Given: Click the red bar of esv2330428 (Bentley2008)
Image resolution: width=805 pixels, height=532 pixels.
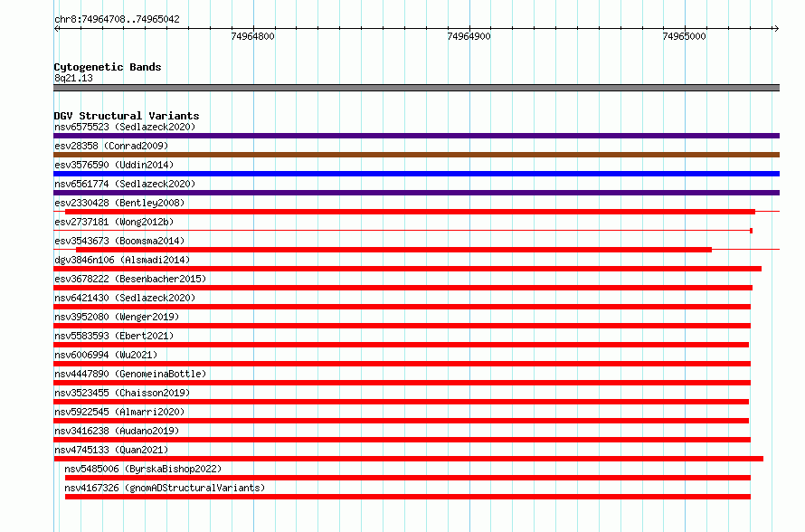Looking at the screenshot, I should click(411, 212).
